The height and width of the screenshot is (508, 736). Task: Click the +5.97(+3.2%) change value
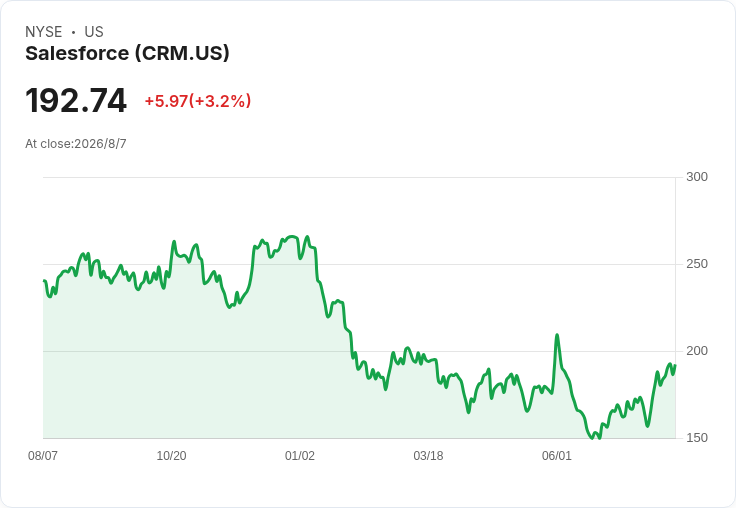click(198, 101)
